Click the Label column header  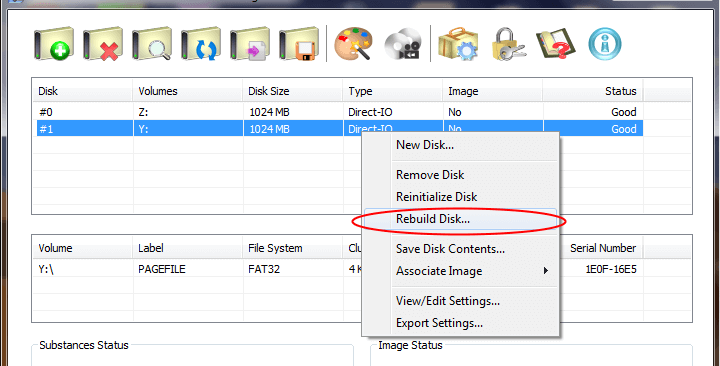(x=187, y=248)
